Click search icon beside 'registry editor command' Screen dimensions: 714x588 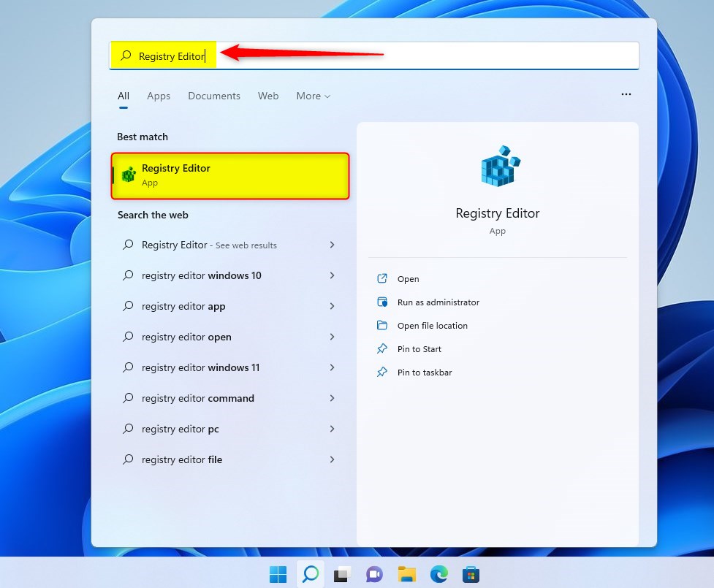click(128, 398)
